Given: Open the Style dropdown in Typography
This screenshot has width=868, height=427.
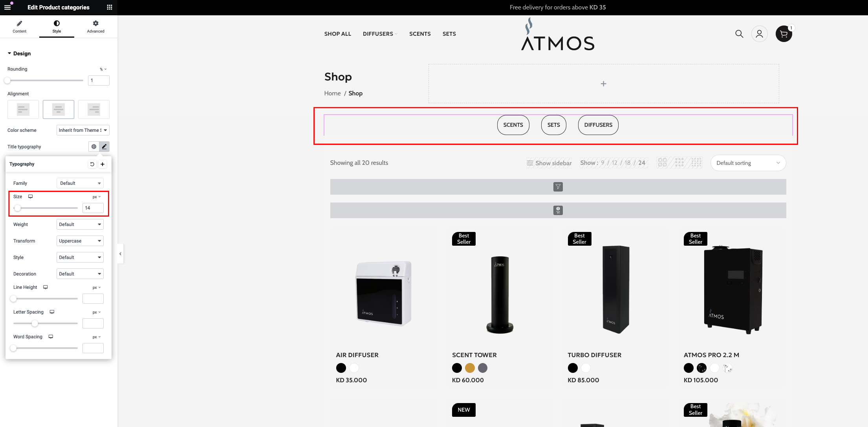Looking at the screenshot, I should click(x=80, y=257).
